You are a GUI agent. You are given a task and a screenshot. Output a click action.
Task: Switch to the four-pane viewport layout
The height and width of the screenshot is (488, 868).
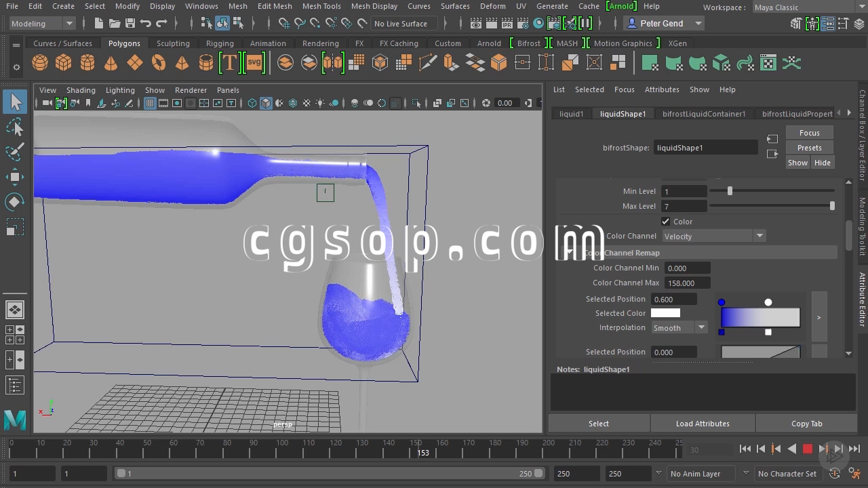click(x=15, y=334)
